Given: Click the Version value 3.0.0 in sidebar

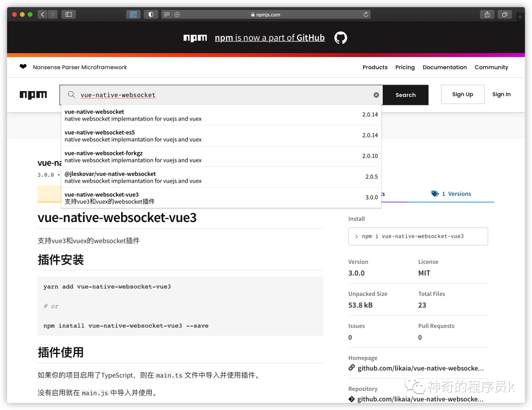Looking at the screenshot, I should (x=356, y=273).
